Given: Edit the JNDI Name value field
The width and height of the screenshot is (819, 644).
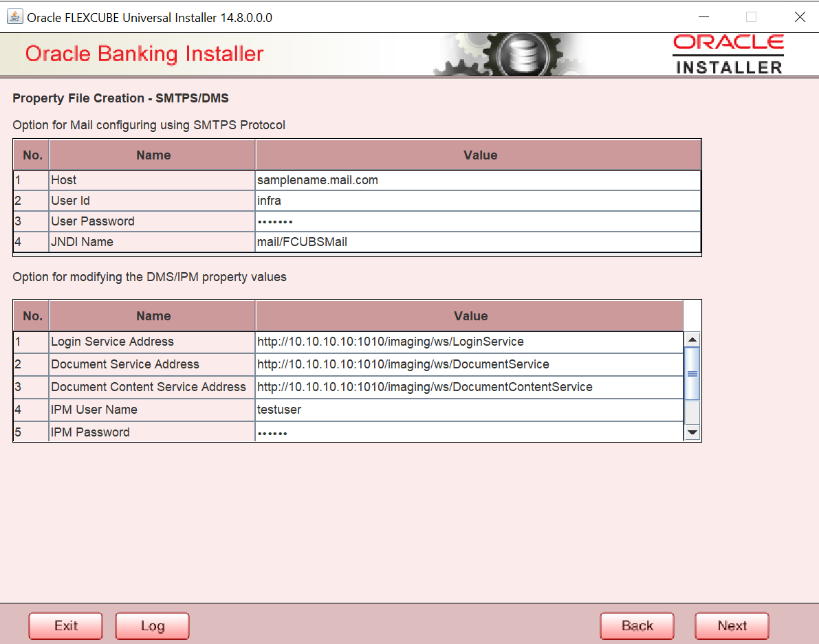Looking at the screenshot, I should point(477,242).
